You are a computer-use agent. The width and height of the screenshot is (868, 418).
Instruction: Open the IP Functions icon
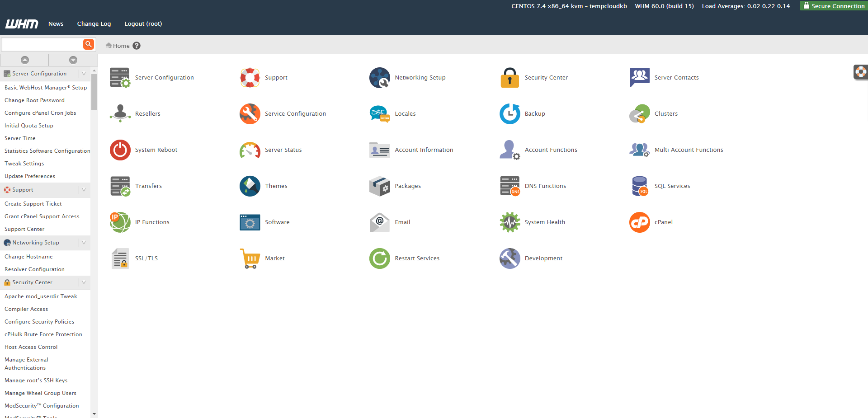[x=120, y=222]
